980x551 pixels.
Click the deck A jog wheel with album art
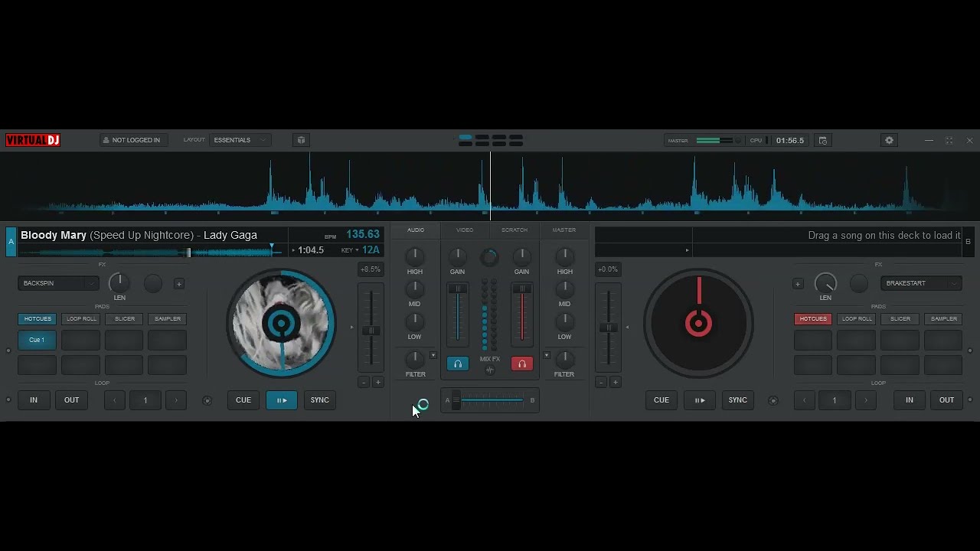[281, 324]
